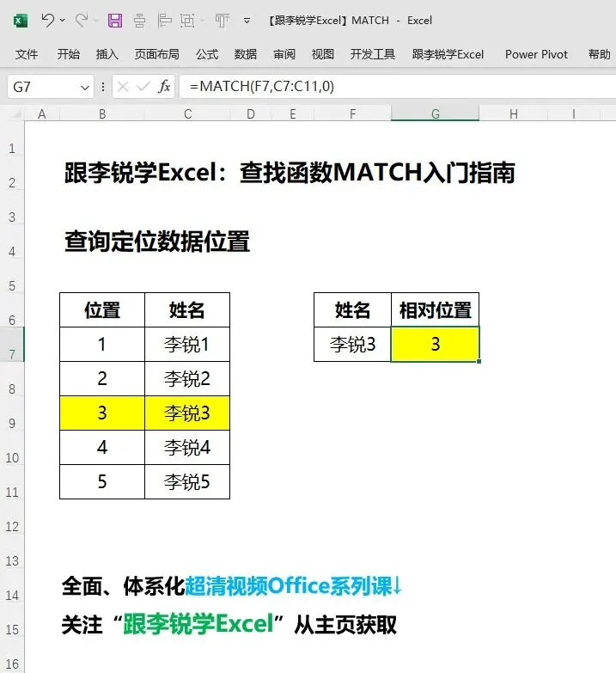Select yellow cell 李锐3 in column C
616x673 pixels.
187,413
